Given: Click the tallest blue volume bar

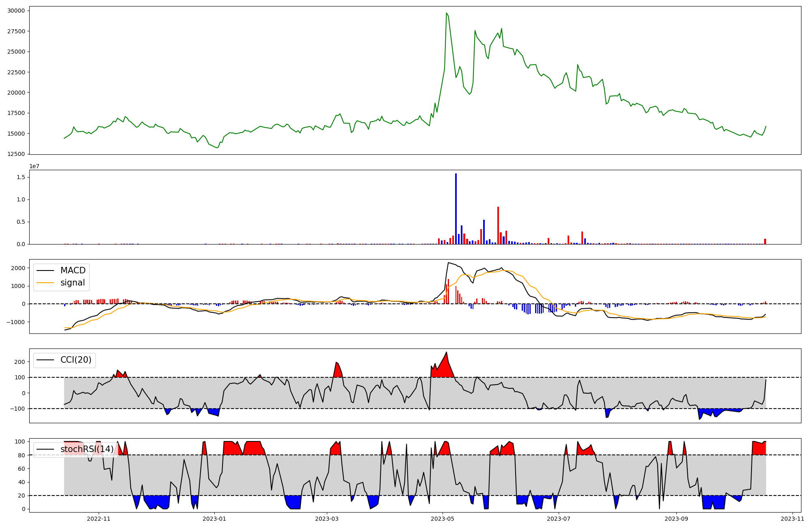Looking at the screenshot, I should click(456, 209).
